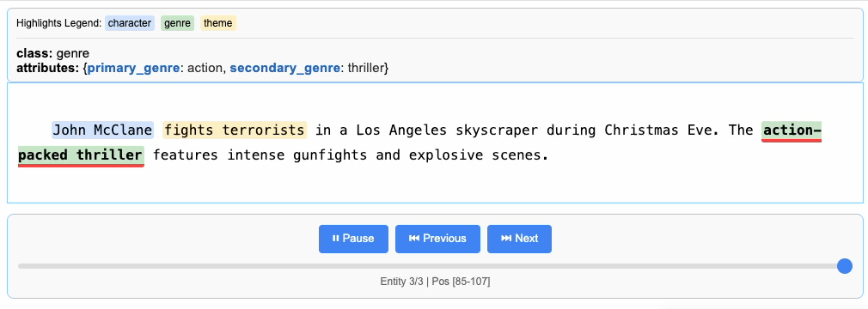
Task: Go to the Previous entity
Action: tap(437, 239)
